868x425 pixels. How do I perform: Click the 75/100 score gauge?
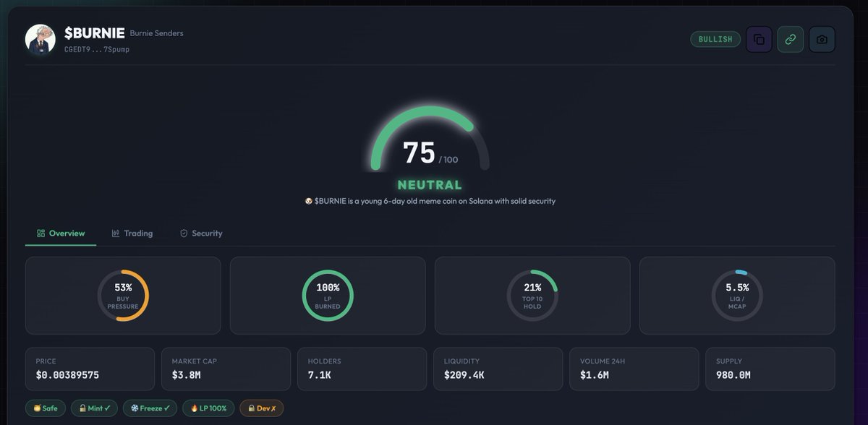[x=430, y=139]
